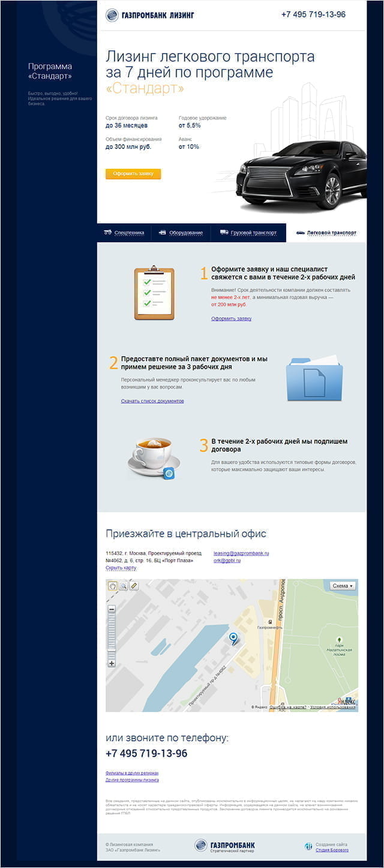Click the red text не менее 2-х лет
The width and height of the screenshot is (384, 868).
point(230,297)
